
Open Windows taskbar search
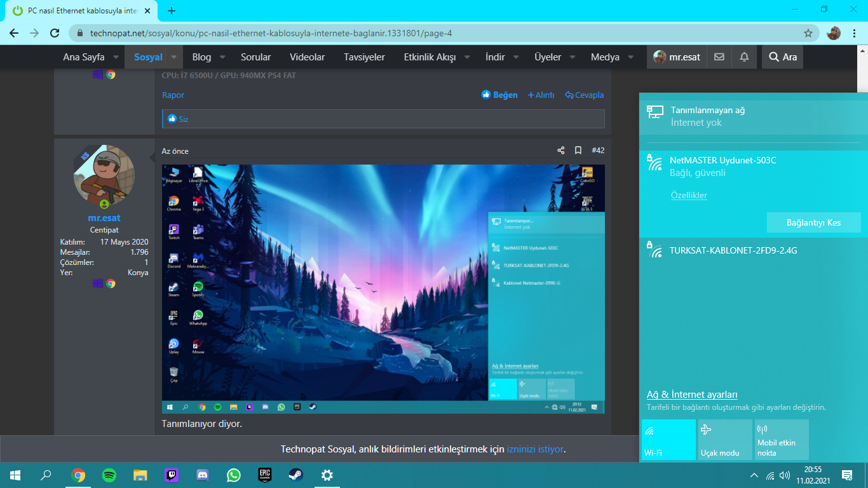(x=46, y=475)
